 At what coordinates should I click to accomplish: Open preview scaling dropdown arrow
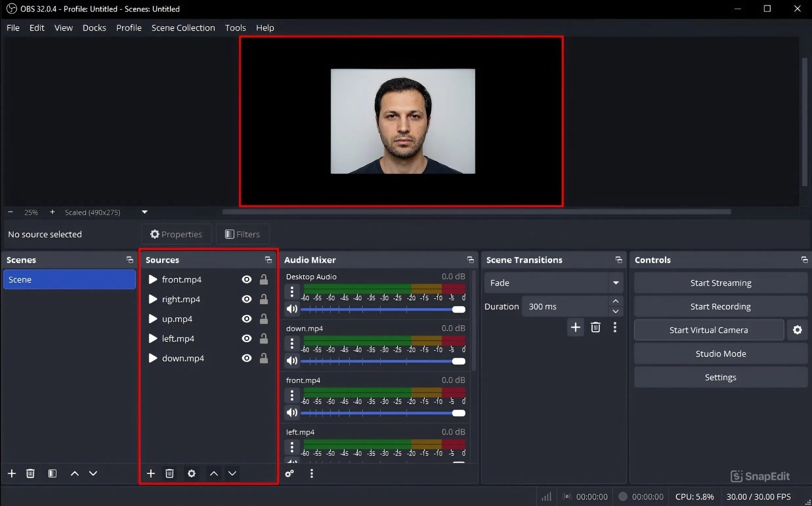click(145, 212)
